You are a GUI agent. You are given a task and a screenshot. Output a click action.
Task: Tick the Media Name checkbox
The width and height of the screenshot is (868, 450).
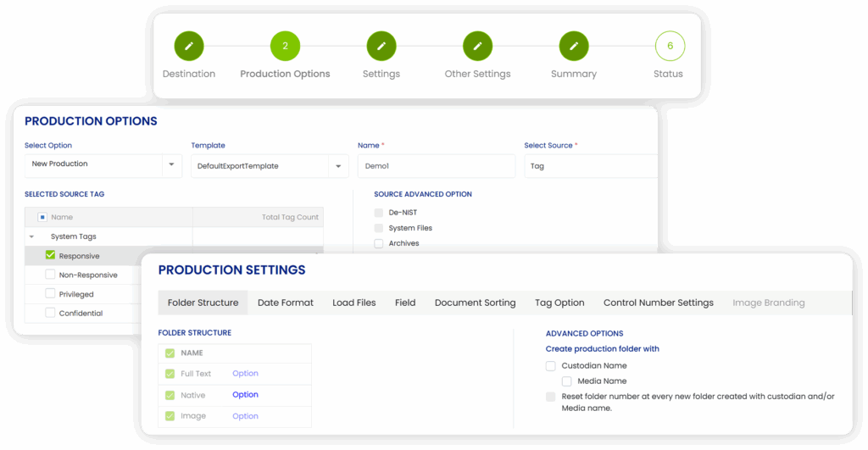[567, 381]
